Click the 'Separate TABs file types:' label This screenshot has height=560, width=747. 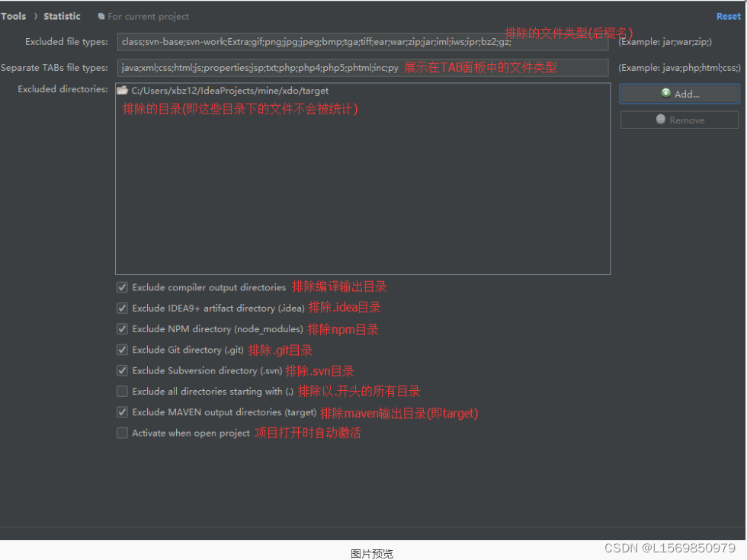[x=54, y=68]
